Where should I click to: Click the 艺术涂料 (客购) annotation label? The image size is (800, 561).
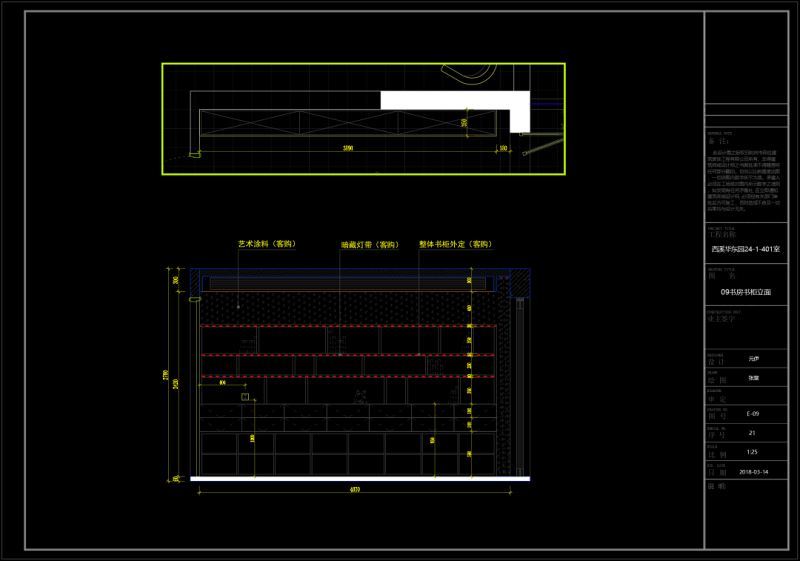266,243
